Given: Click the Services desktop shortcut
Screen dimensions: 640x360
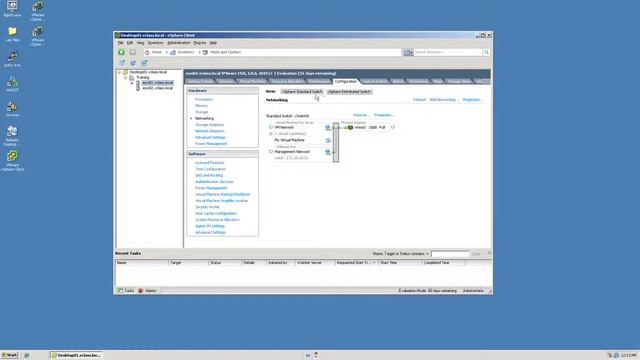Looking at the screenshot, I should (x=12, y=109).
